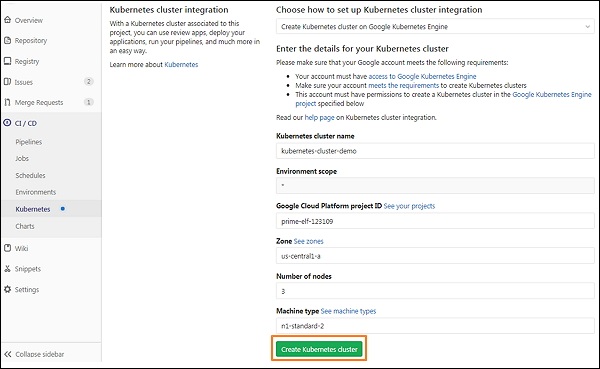Image resolution: width=600 pixels, height=369 pixels.
Task: Click Create Kubernetes cluster button
Action: click(x=319, y=349)
